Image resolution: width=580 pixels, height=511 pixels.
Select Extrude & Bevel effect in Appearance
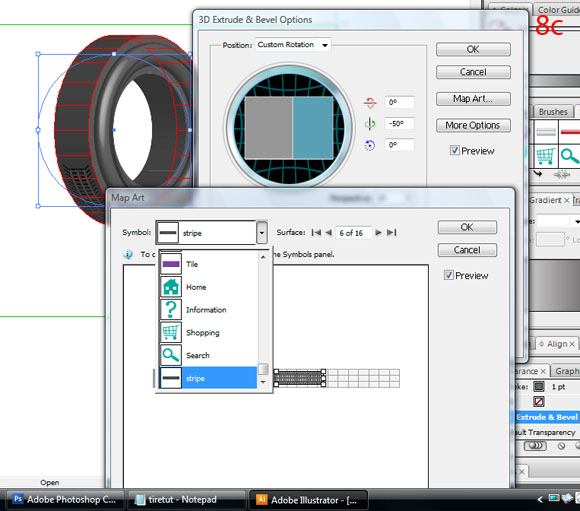(547, 417)
